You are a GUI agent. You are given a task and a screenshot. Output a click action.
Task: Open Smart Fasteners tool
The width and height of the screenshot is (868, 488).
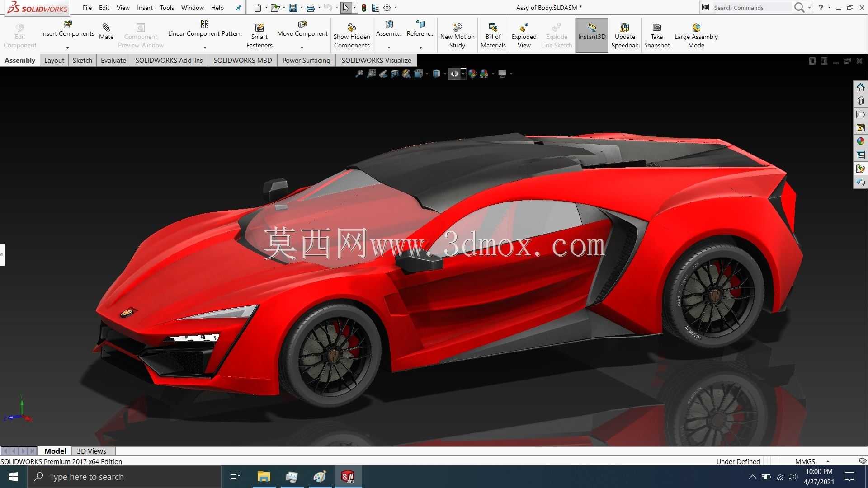259,36
